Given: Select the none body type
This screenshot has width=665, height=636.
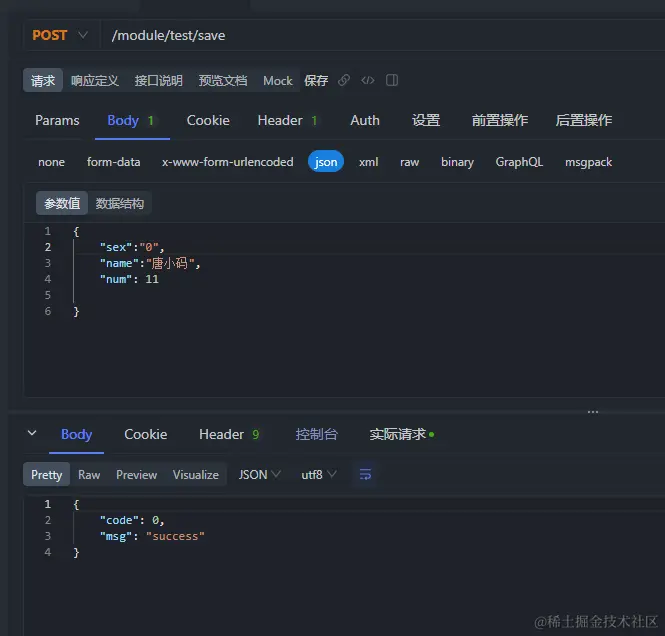Looking at the screenshot, I should 51,162.
